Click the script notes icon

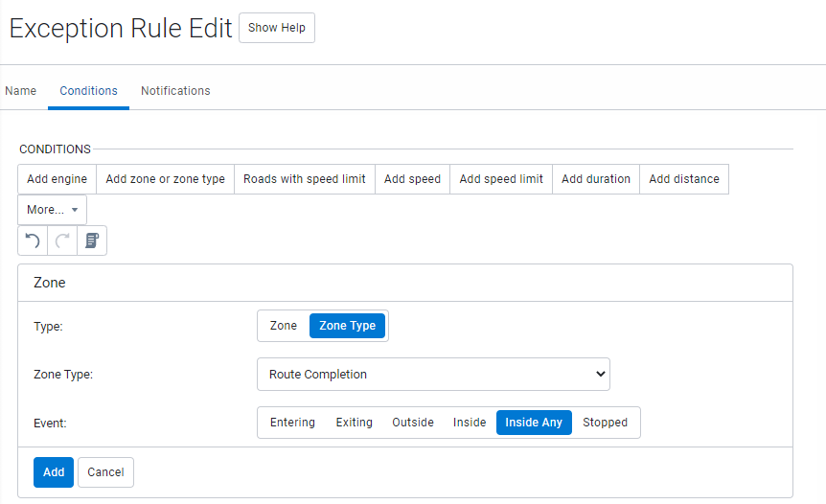point(92,241)
